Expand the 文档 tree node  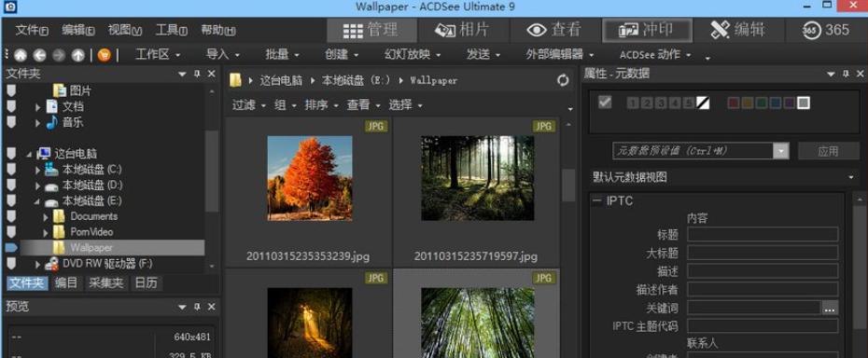click(x=37, y=107)
